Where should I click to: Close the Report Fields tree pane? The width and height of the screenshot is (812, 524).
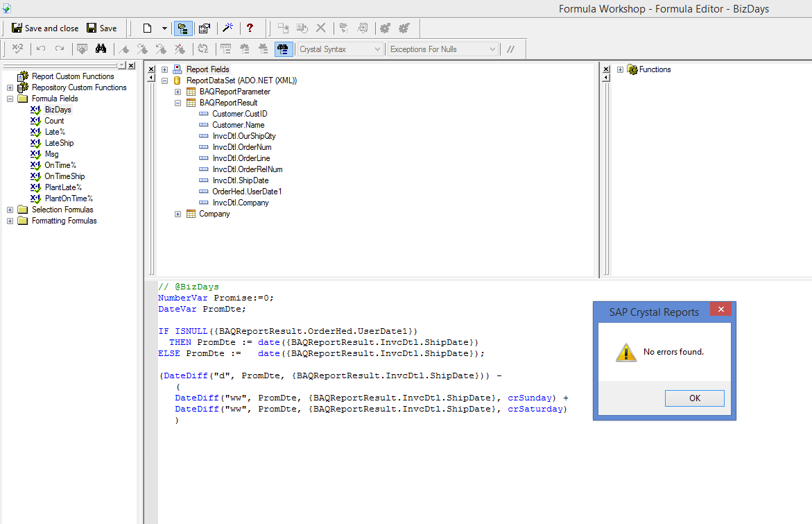click(151, 69)
